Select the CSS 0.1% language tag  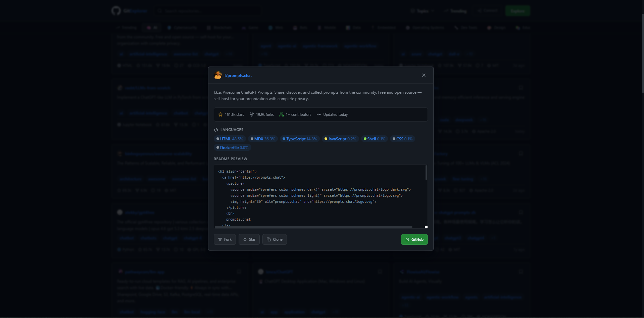[x=402, y=139]
